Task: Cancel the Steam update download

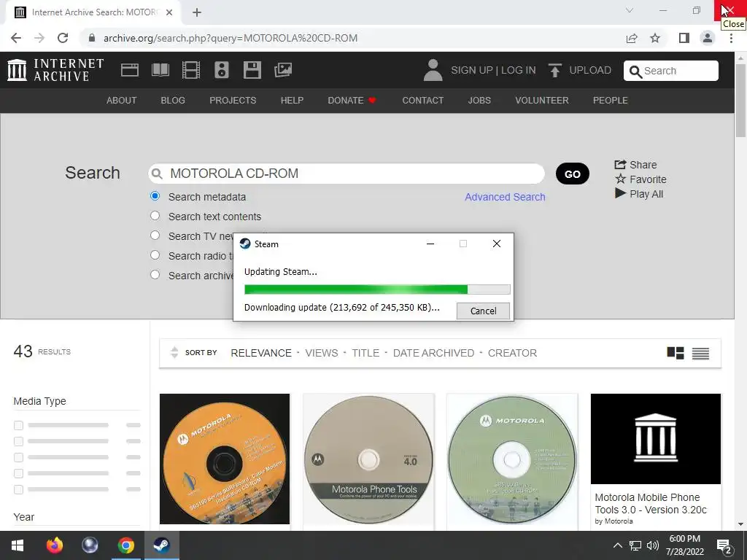Action: click(483, 311)
